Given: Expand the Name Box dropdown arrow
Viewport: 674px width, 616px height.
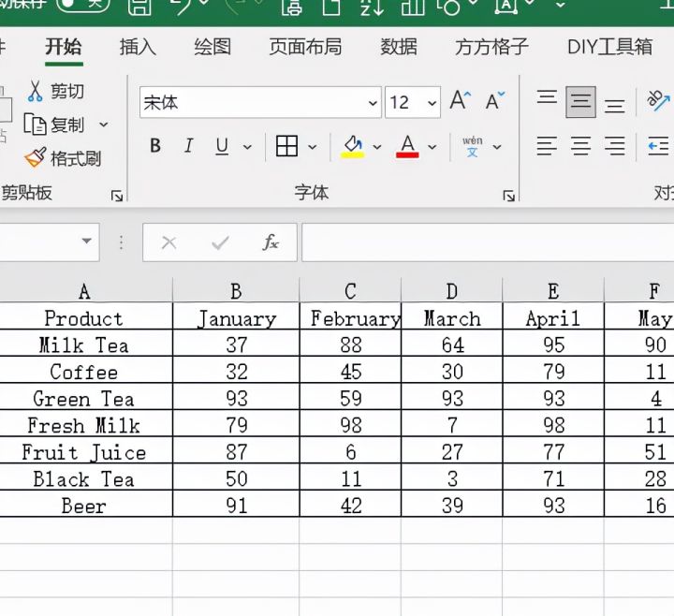Looking at the screenshot, I should pyautogui.click(x=87, y=242).
